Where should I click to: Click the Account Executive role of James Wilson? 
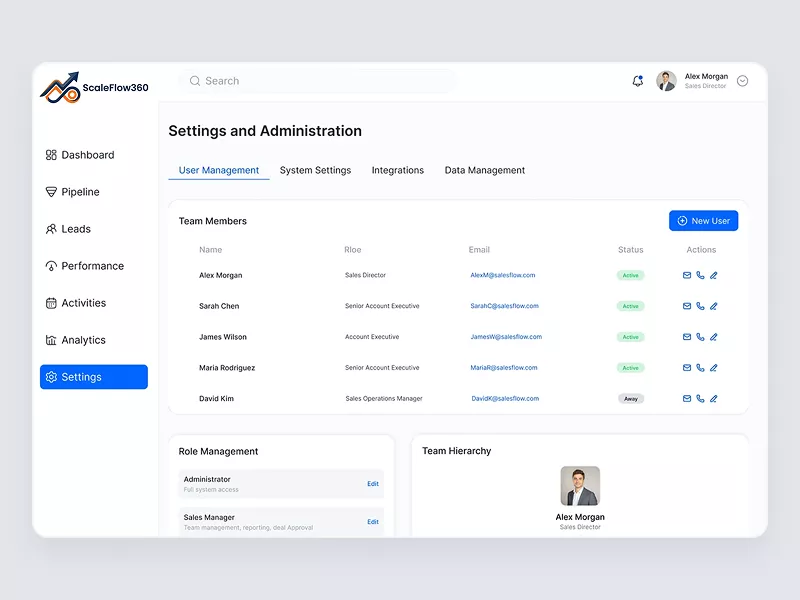tap(372, 337)
